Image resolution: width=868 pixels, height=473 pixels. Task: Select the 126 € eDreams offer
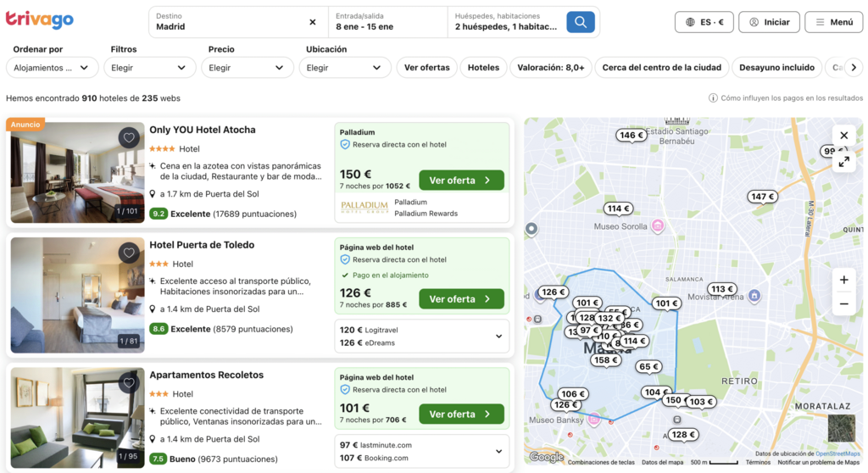click(x=367, y=342)
